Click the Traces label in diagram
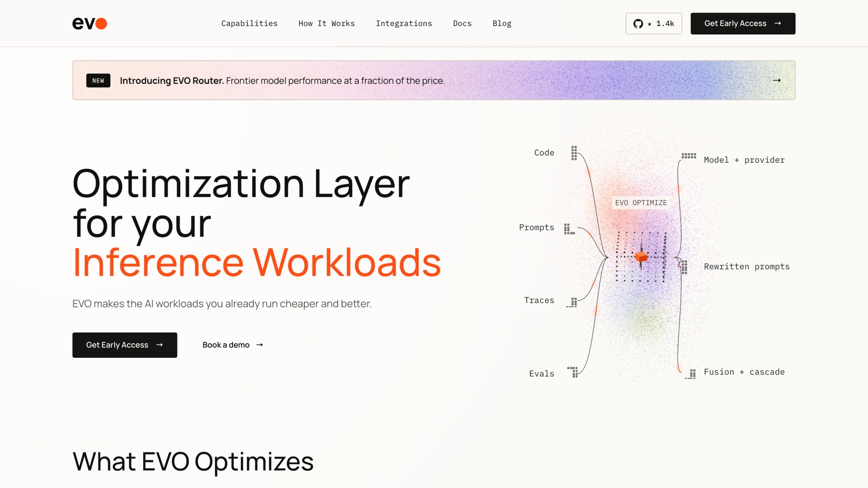868x488 pixels. pyautogui.click(x=539, y=300)
